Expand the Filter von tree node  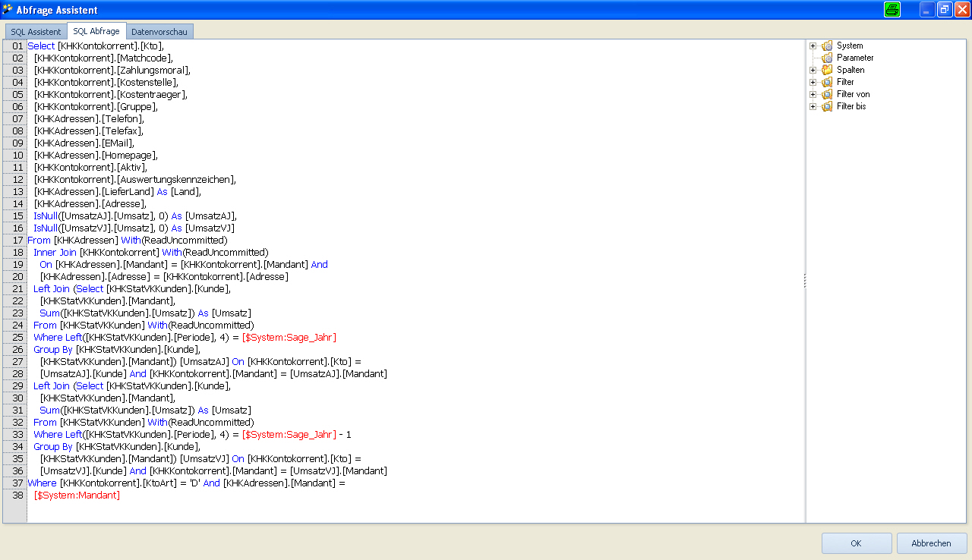click(x=813, y=94)
